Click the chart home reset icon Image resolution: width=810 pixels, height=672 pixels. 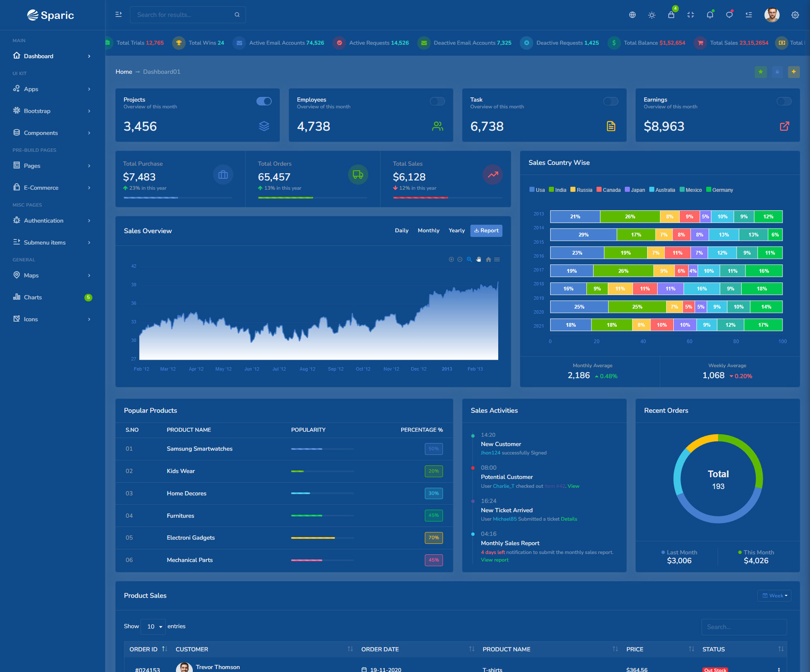click(x=488, y=259)
